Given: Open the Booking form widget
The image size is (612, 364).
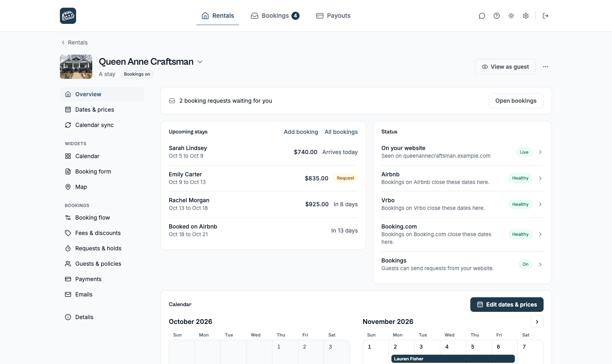Looking at the screenshot, I should 102,171.
